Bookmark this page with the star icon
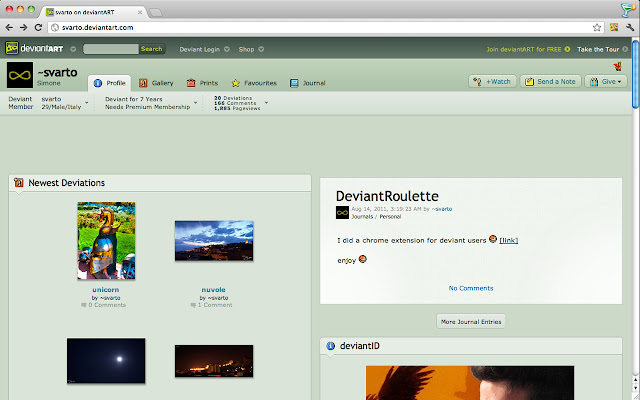This screenshot has height=400, width=640. [x=597, y=27]
